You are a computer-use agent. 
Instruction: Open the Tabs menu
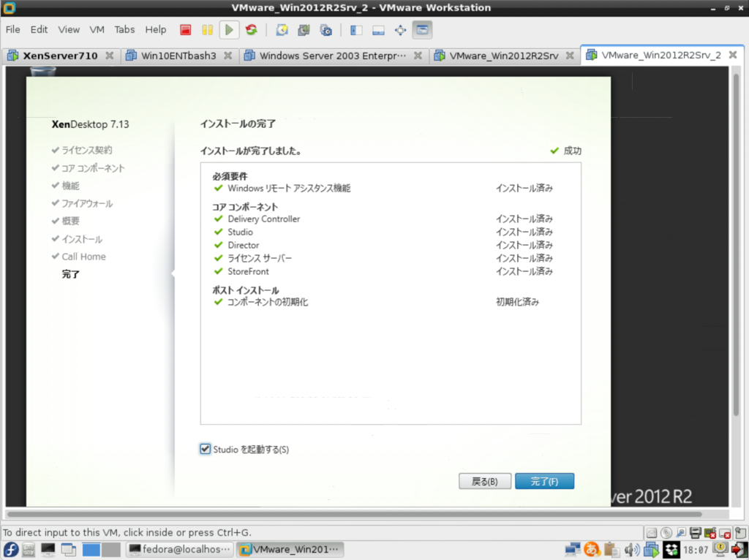pos(124,29)
